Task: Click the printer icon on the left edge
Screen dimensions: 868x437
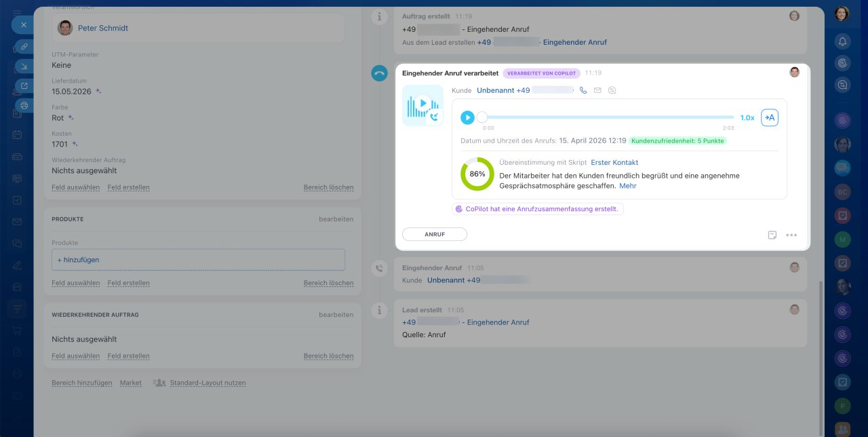Action: [x=24, y=105]
